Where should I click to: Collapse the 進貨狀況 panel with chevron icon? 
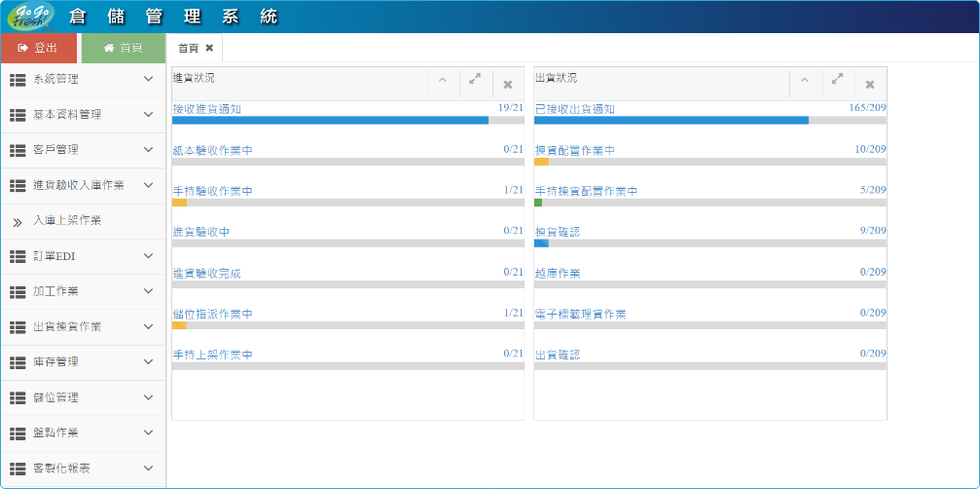click(x=442, y=81)
